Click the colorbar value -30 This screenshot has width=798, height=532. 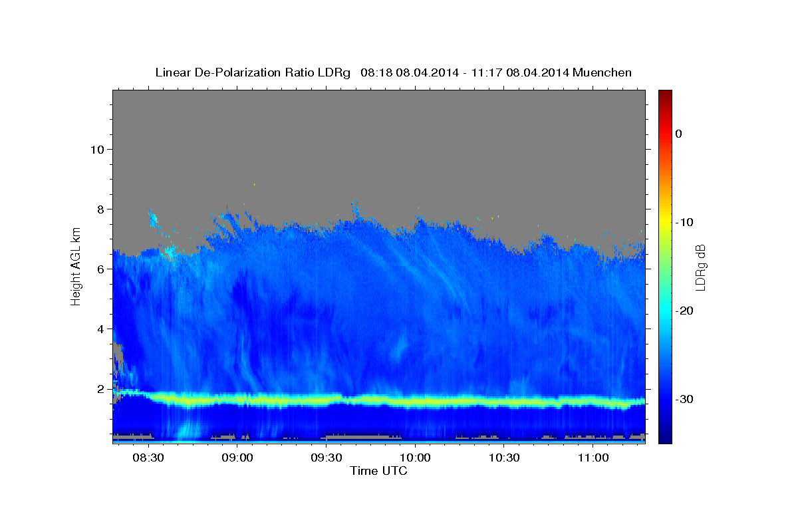click(x=684, y=399)
